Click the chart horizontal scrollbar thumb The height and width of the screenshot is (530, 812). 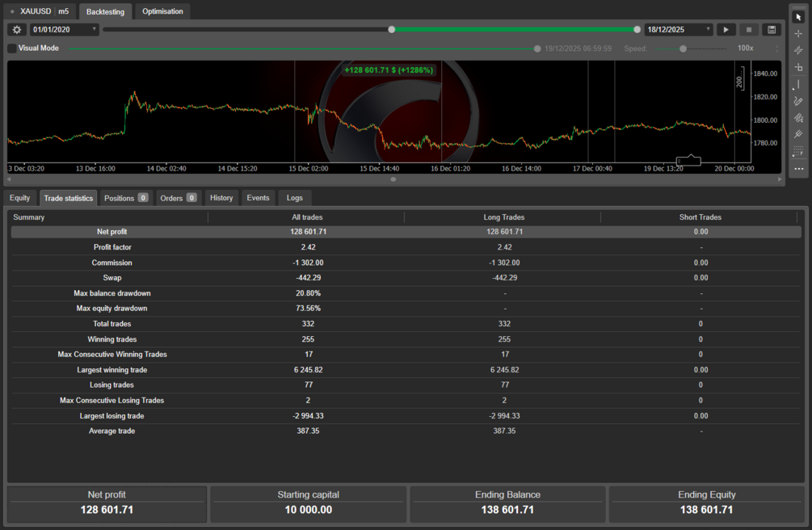(393, 179)
